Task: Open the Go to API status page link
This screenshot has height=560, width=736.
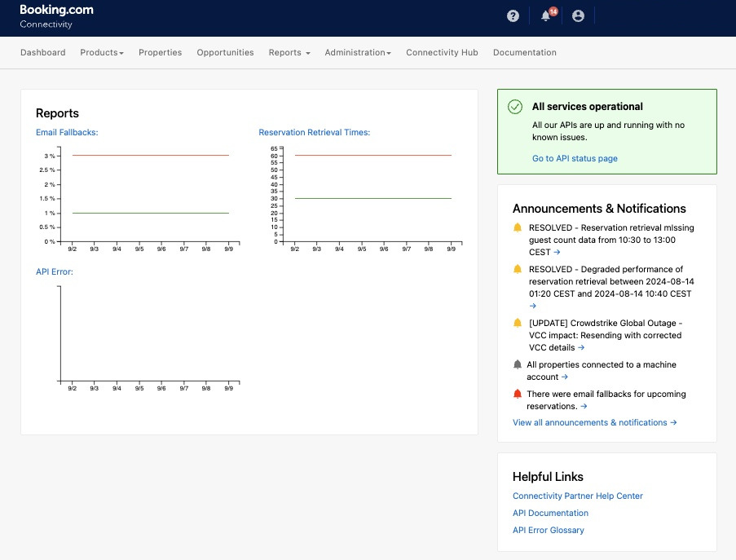Action: [x=575, y=158]
